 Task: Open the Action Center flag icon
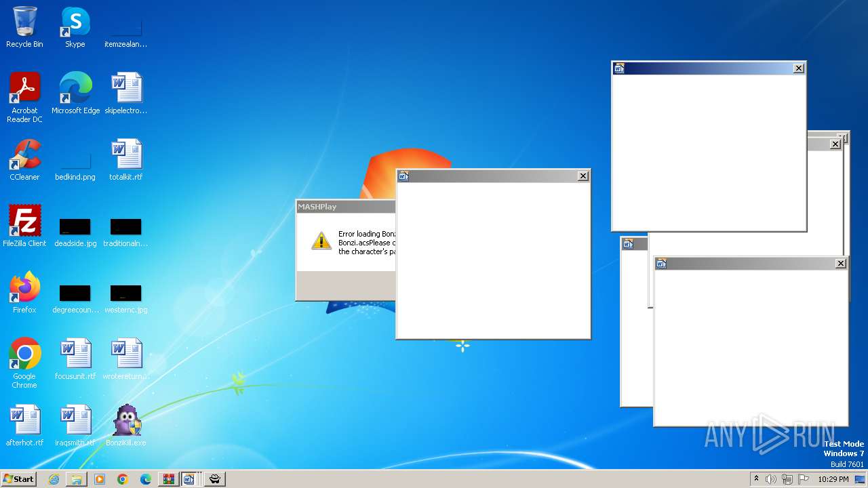pos(804,479)
